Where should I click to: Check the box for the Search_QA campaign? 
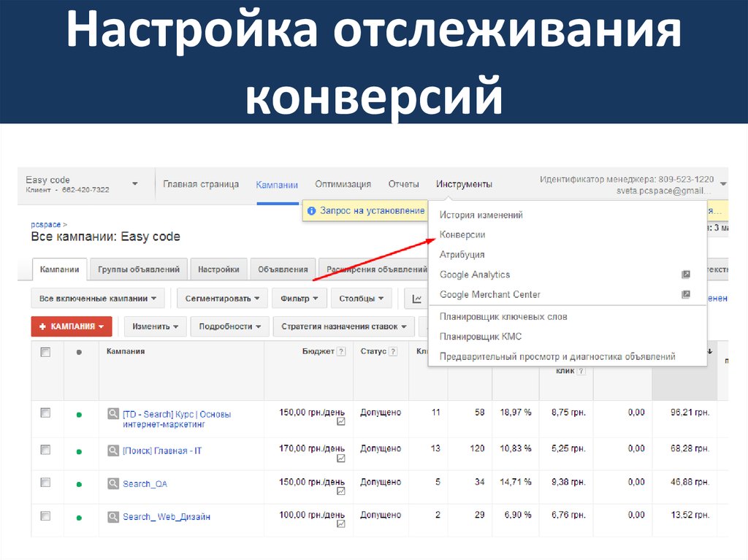(x=45, y=483)
